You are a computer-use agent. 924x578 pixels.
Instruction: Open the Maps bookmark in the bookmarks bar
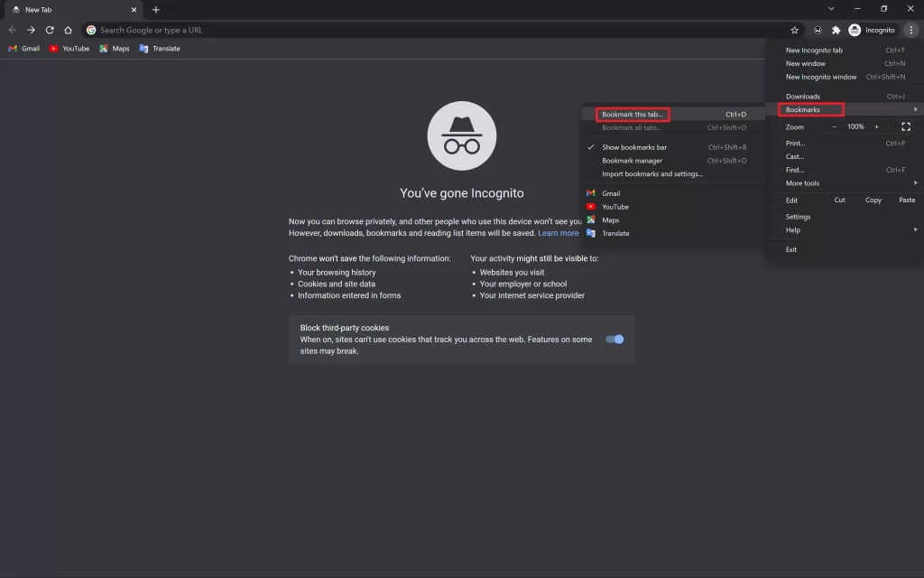(115, 49)
